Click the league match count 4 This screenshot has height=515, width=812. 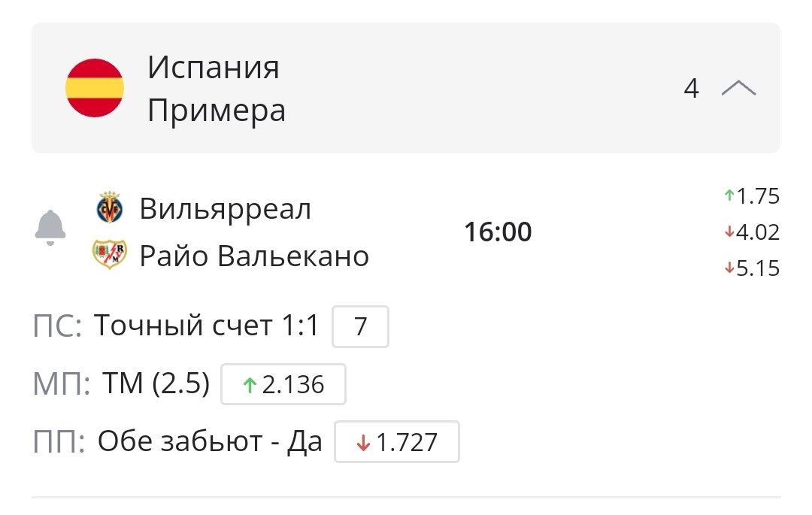[x=691, y=89]
